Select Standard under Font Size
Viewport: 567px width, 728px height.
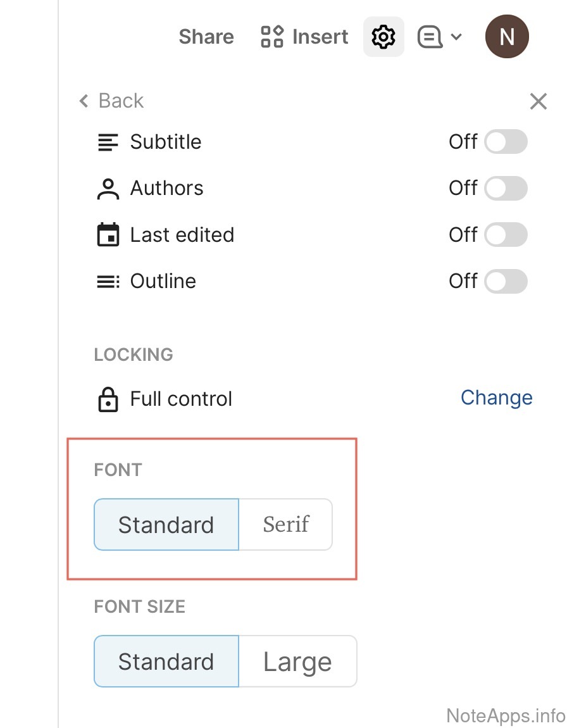coord(166,662)
